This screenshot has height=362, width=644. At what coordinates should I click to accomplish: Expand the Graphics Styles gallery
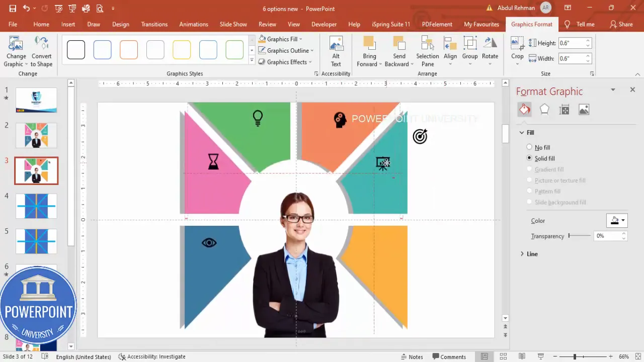(252, 60)
